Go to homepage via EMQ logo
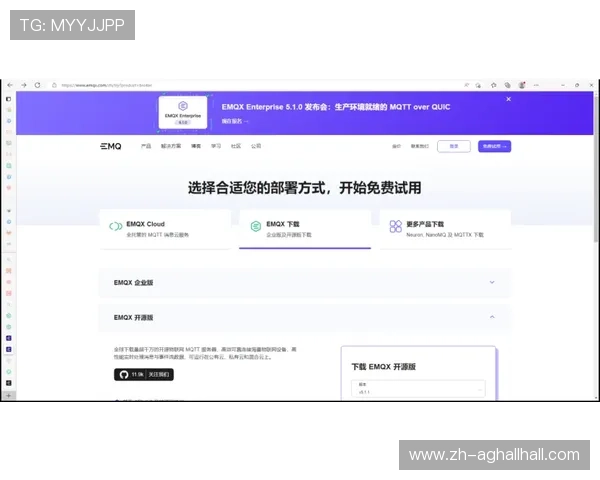 click(111, 146)
